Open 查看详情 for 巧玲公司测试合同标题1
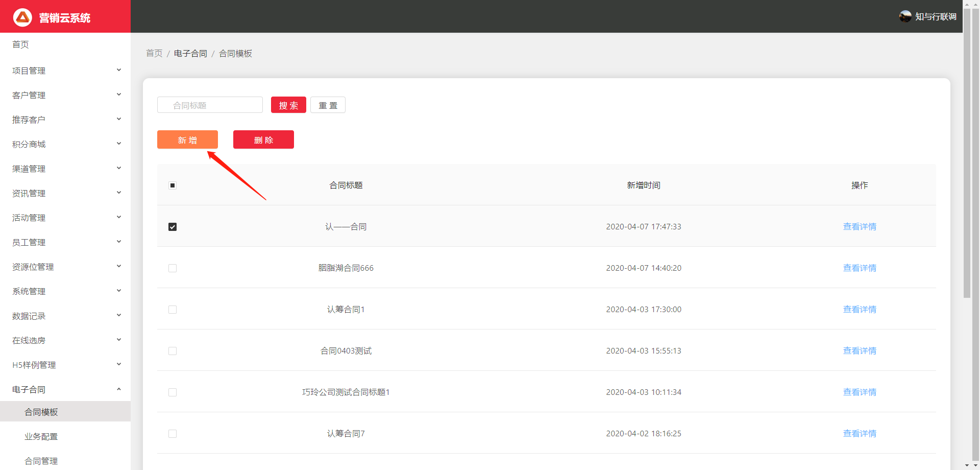 [860, 392]
